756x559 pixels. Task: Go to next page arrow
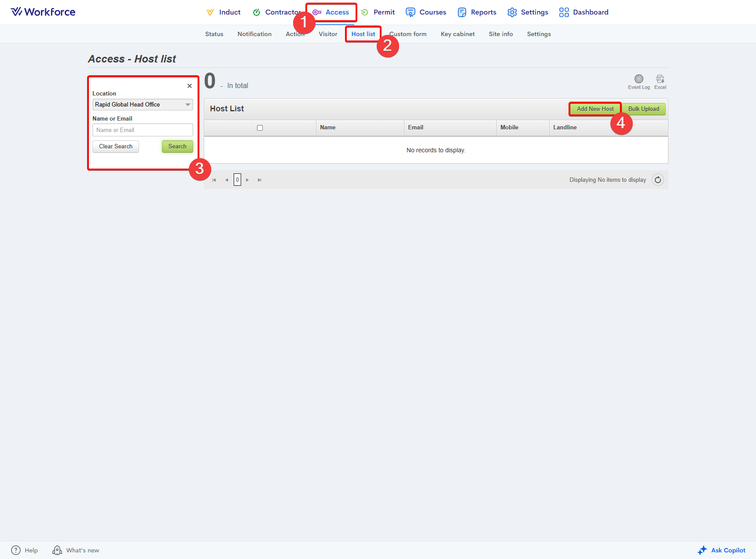247,180
